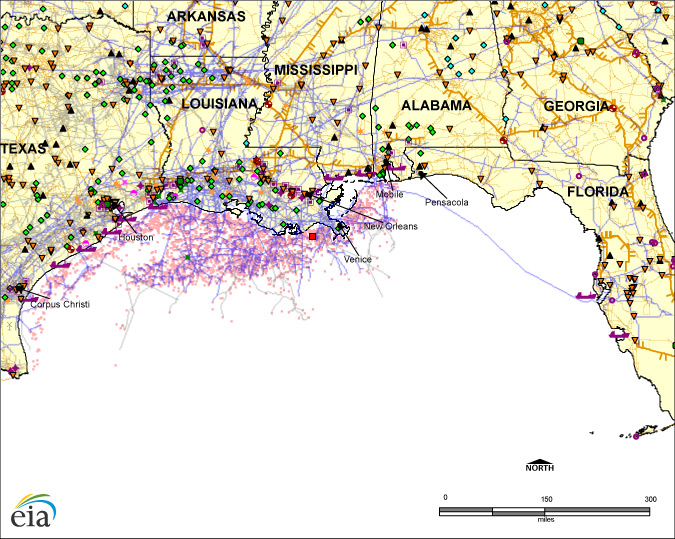
Task: Click the LOUISIANA state label
Action: coord(220,104)
